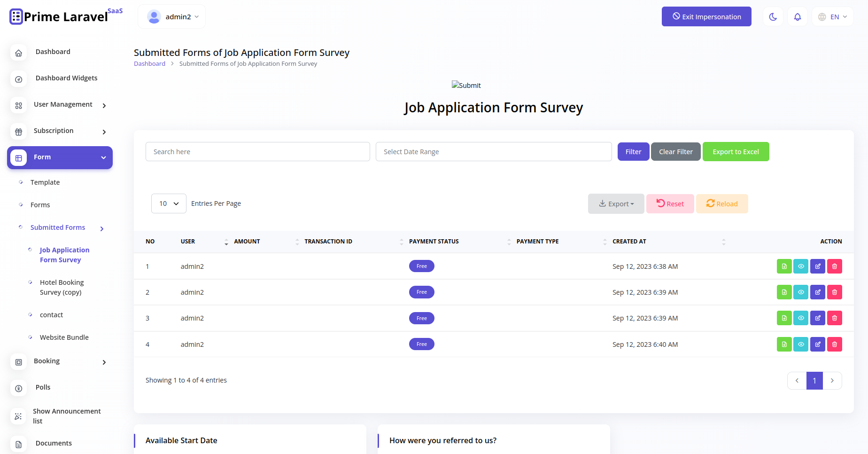The image size is (868, 454).
Task: Click the Export to Excel button
Action: 736,151
